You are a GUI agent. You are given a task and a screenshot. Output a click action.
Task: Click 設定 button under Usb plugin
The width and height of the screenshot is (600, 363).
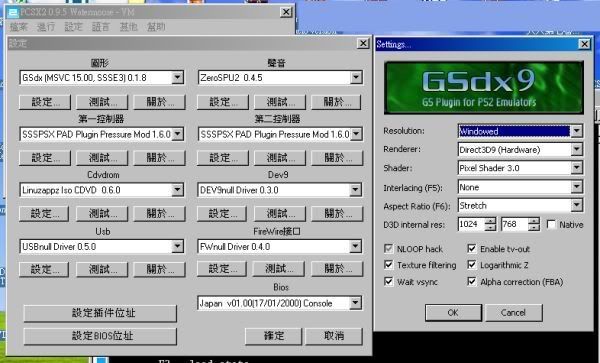pyautogui.click(x=44, y=269)
